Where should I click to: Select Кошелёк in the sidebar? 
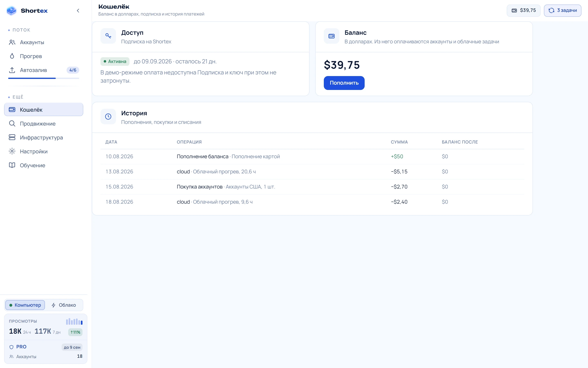(x=44, y=110)
